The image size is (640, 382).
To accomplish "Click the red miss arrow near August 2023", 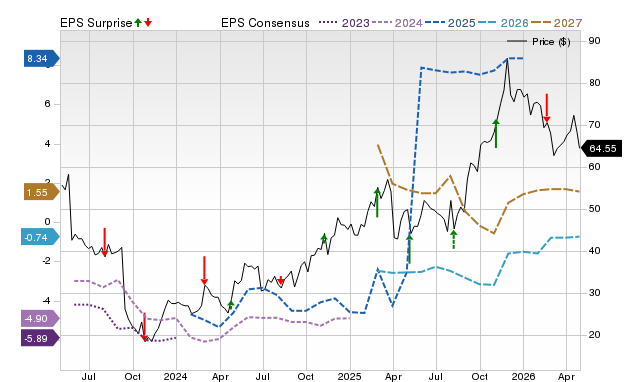I will [x=104, y=242].
